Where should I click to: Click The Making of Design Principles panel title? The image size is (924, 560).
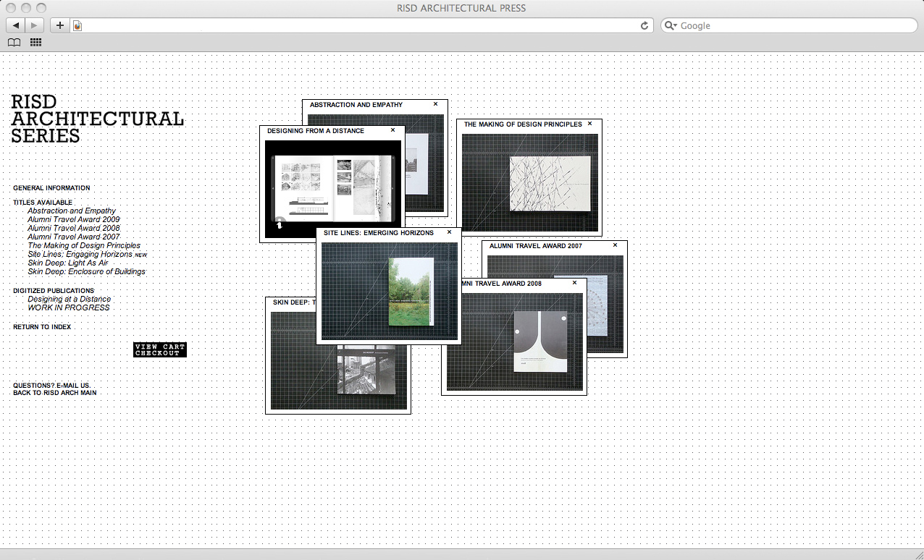coord(523,124)
